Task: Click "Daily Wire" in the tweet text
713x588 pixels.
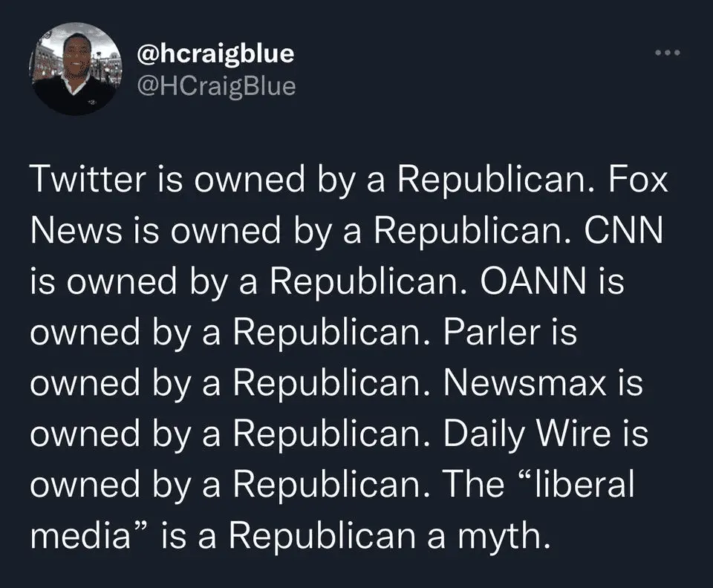Action: click(x=527, y=436)
